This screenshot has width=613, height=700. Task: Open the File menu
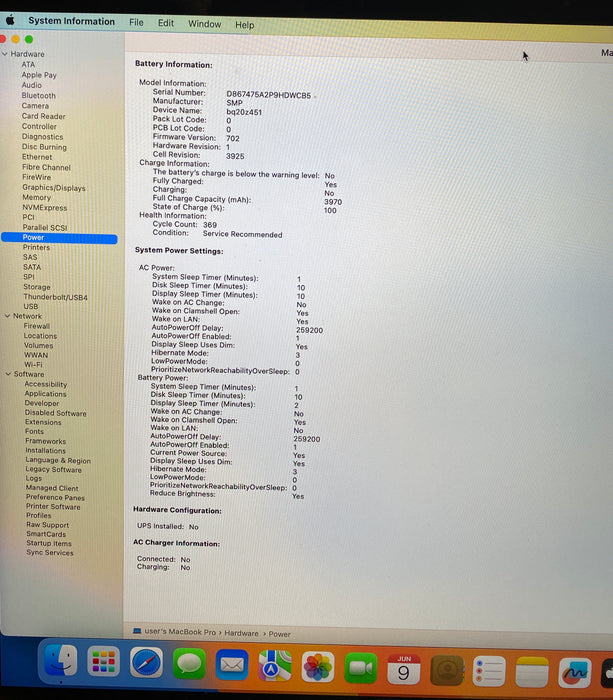[x=136, y=22]
